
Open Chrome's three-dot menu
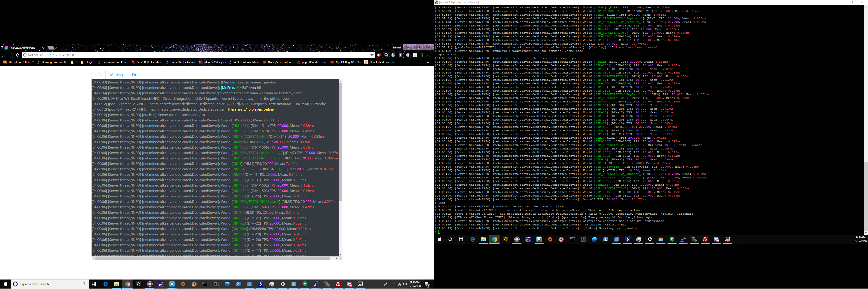pyautogui.click(x=429, y=55)
